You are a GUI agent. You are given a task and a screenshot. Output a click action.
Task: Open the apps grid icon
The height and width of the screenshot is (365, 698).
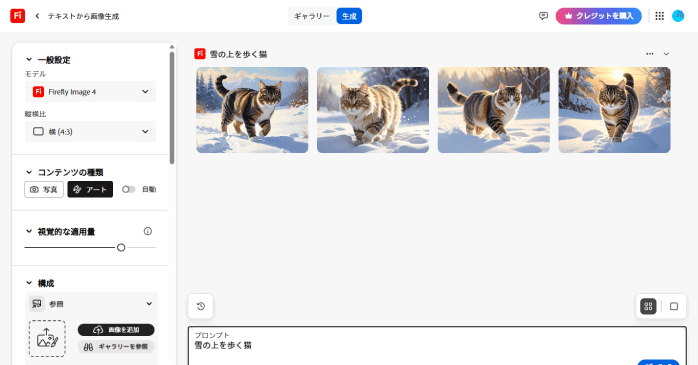pos(660,16)
